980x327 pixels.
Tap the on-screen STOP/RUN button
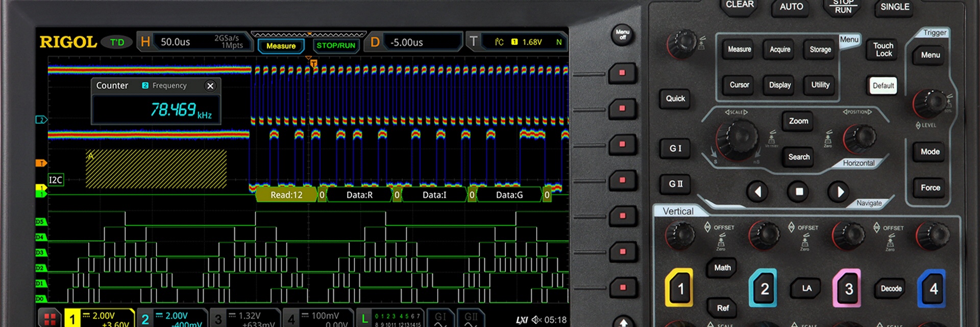tap(336, 45)
